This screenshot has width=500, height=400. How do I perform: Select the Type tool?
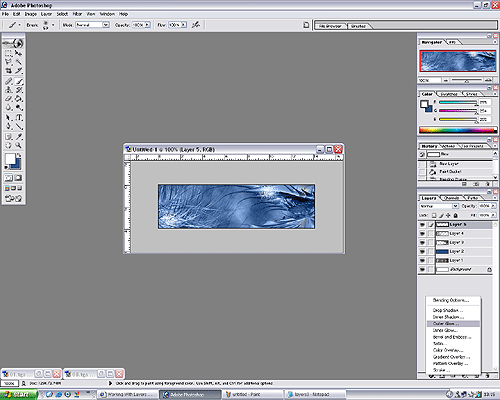click(19, 118)
